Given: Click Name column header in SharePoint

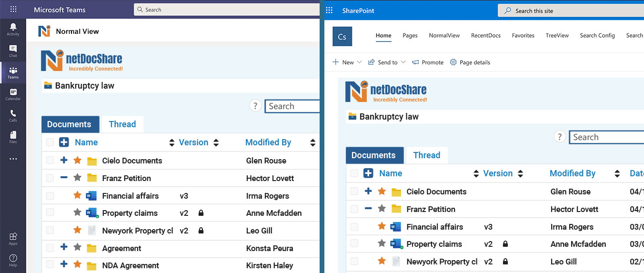Looking at the screenshot, I should pyautogui.click(x=391, y=173).
